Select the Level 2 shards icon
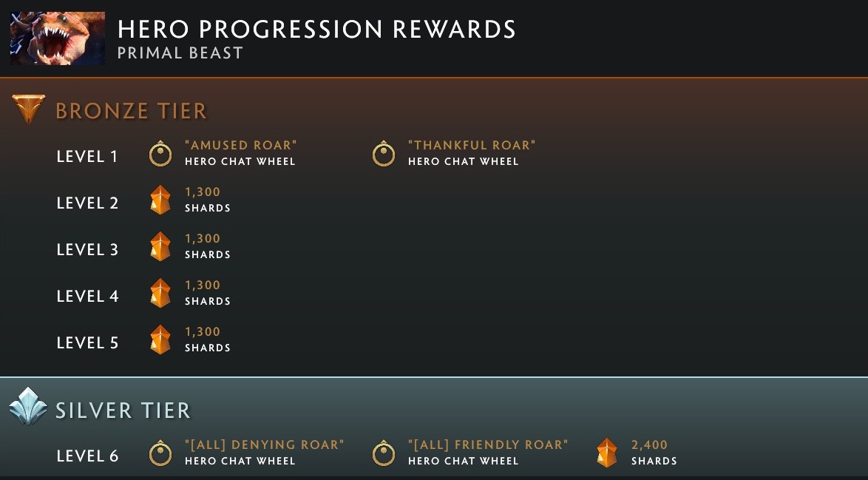Screen dimensions: 868x480 tap(160, 199)
